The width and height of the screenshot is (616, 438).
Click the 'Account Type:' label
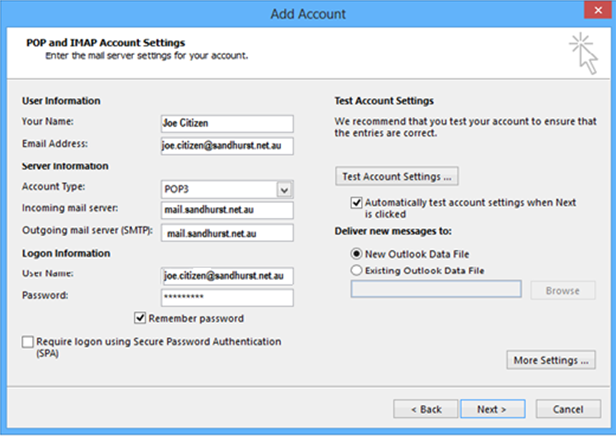click(x=53, y=186)
